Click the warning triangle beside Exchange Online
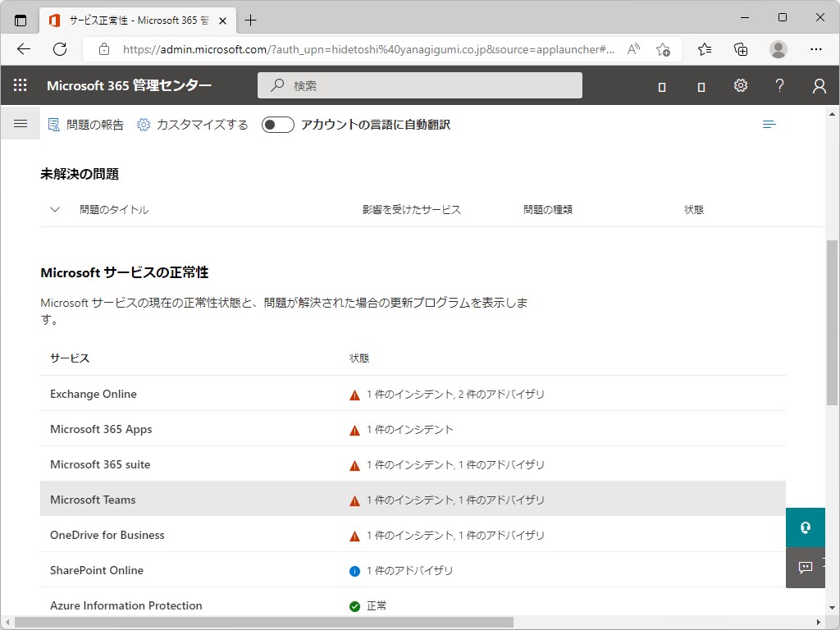840x630 pixels. click(x=354, y=394)
